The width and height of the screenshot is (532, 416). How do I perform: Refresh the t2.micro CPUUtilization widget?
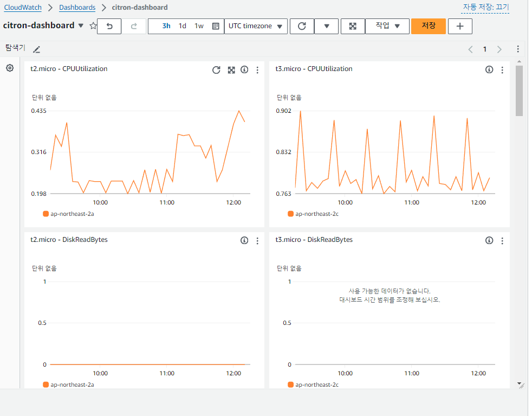click(216, 70)
